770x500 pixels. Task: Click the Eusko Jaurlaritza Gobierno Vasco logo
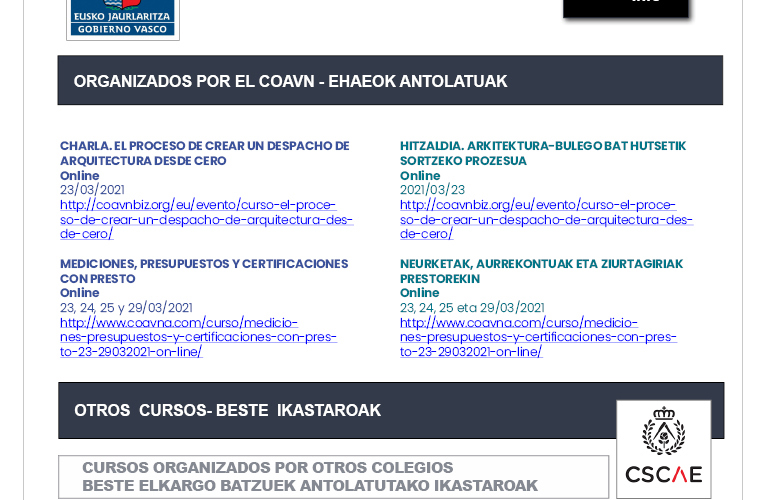click(123, 18)
